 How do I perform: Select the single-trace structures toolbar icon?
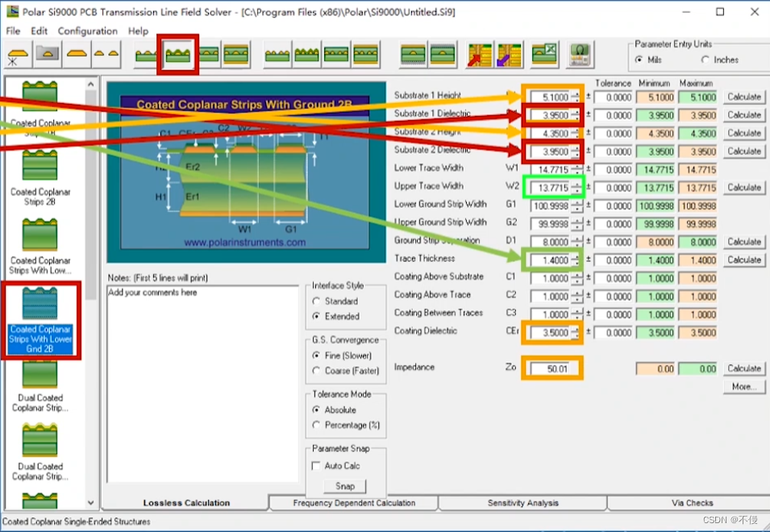(77, 55)
